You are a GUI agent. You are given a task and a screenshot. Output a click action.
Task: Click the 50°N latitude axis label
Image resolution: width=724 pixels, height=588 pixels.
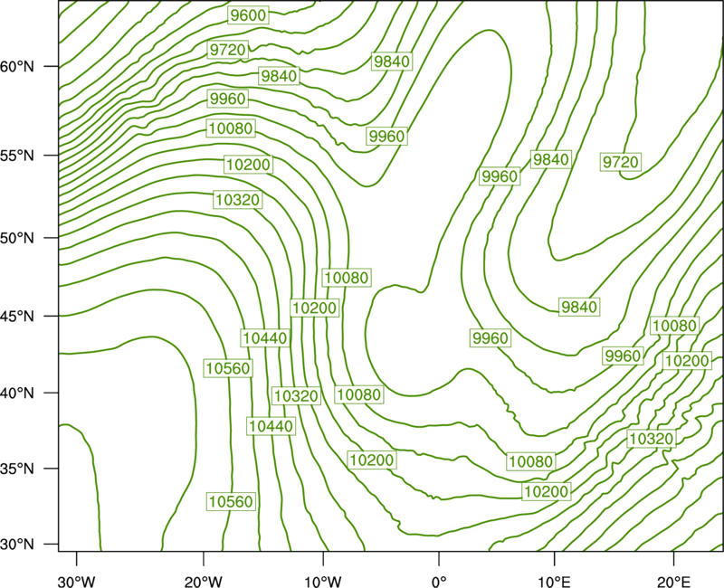click(17, 238)
